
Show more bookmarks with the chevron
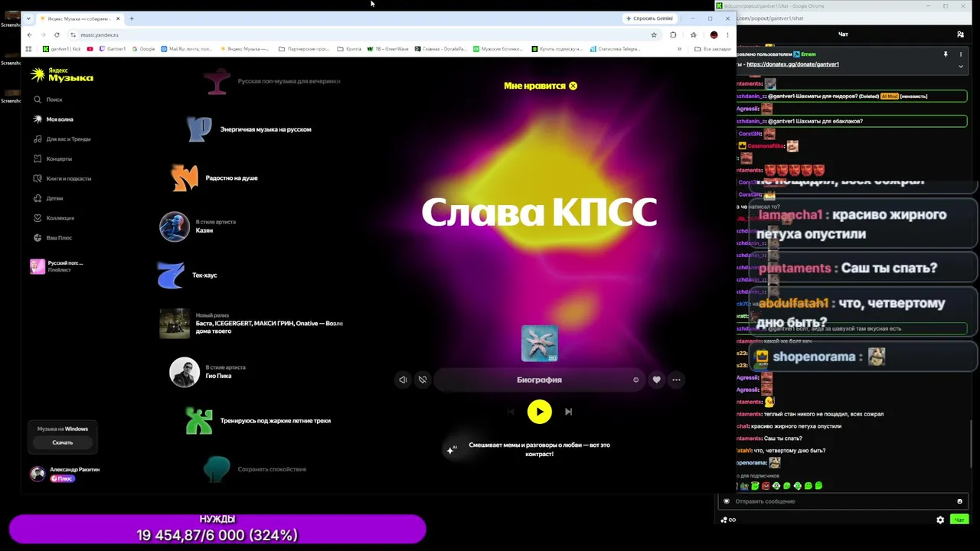[679, 49]
